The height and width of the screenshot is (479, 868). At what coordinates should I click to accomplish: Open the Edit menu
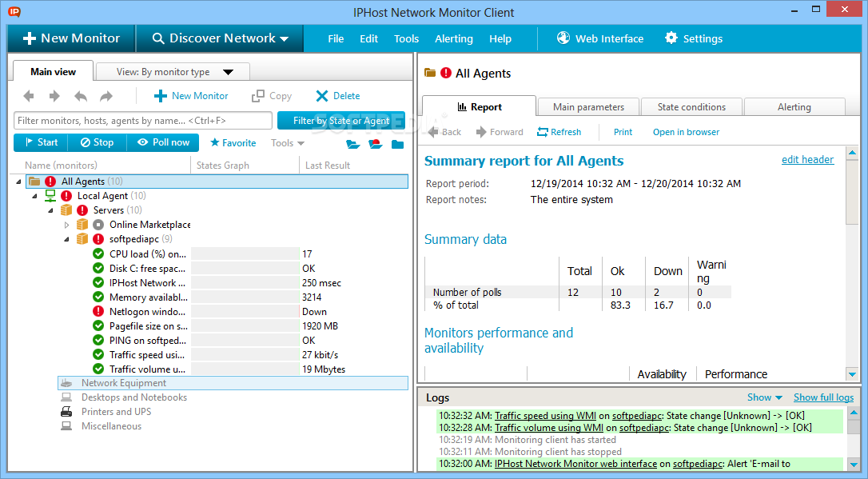[368, 38]
